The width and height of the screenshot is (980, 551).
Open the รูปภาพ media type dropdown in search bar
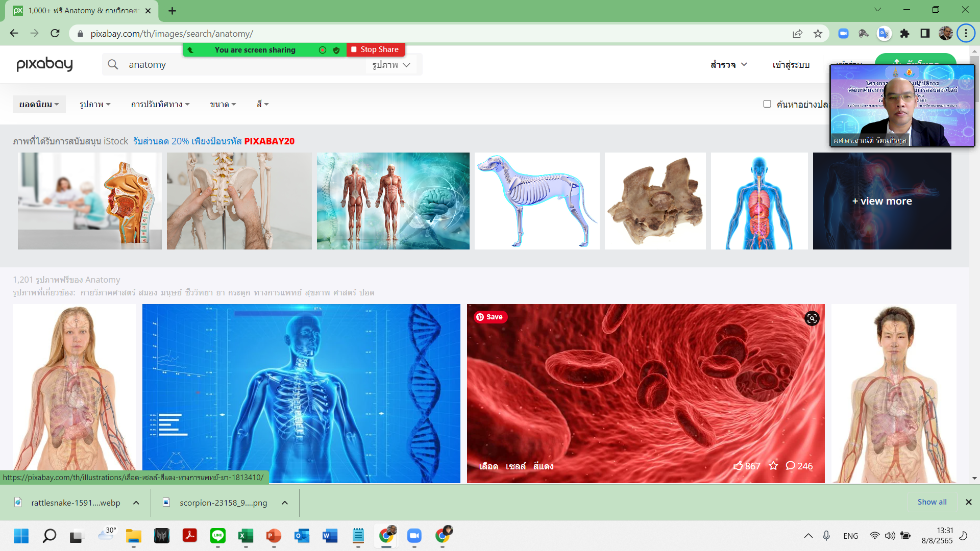[391, 65]
